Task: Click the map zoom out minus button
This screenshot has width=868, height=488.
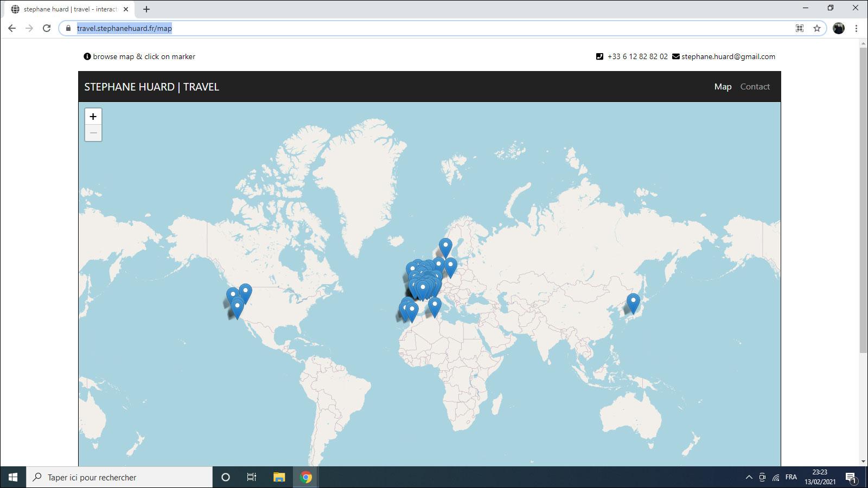Action: [93, 133]
